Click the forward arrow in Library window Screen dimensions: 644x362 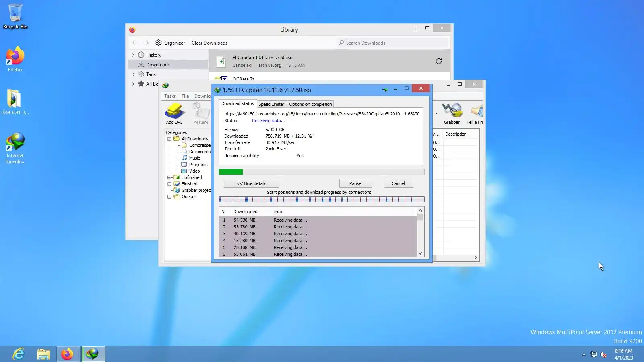[x=146, y=43]
